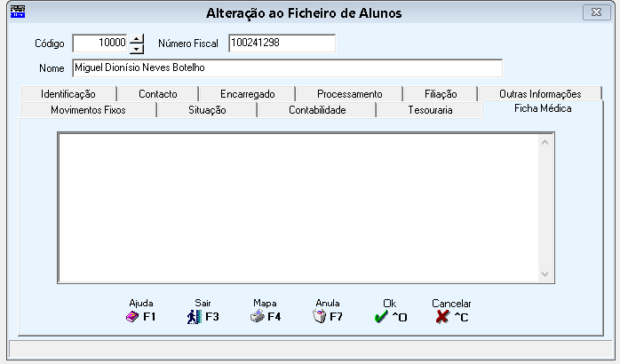Screen dimensions: 620x364
Task: Confirm with the green Ok checkmark
Action: [381, 317]
